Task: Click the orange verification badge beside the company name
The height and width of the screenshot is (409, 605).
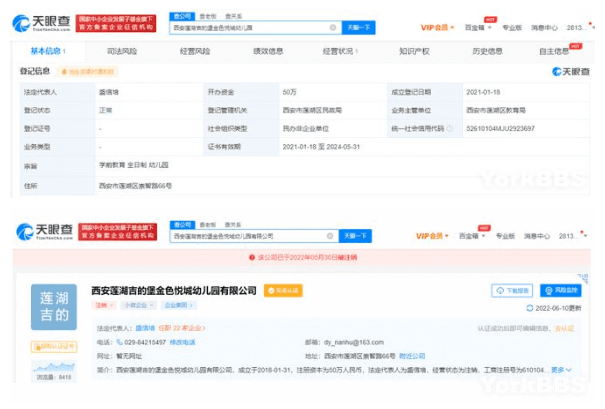Action: tap(283, 291)
